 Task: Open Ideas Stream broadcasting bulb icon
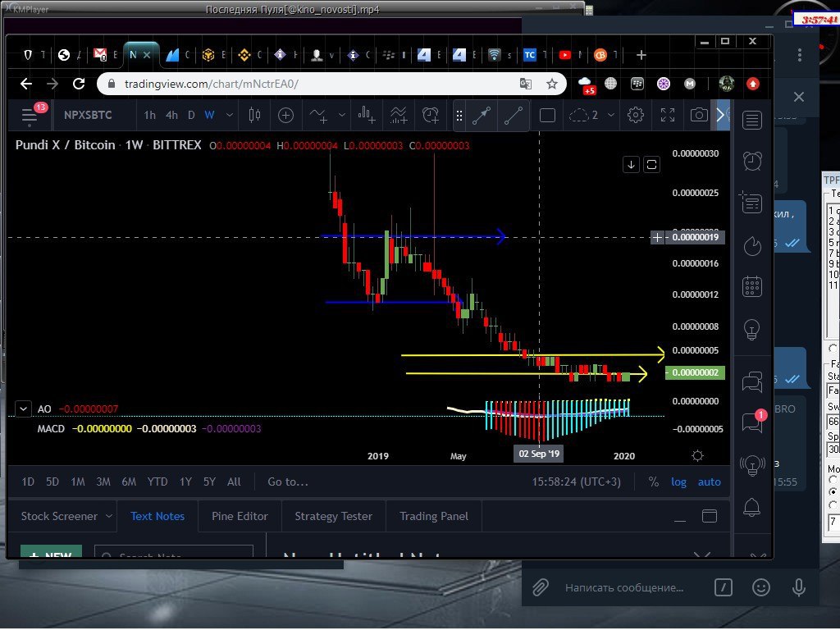click(x=752, y=466)
